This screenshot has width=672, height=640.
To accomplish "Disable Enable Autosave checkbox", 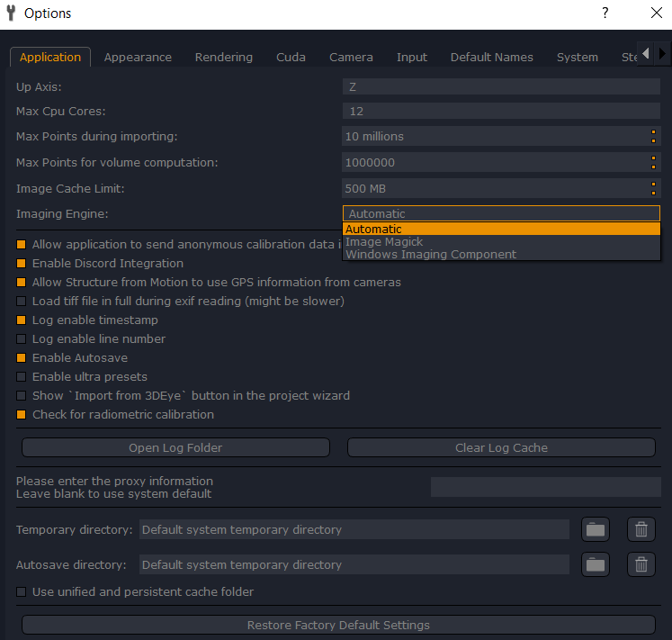I will [x=21, y=357].
